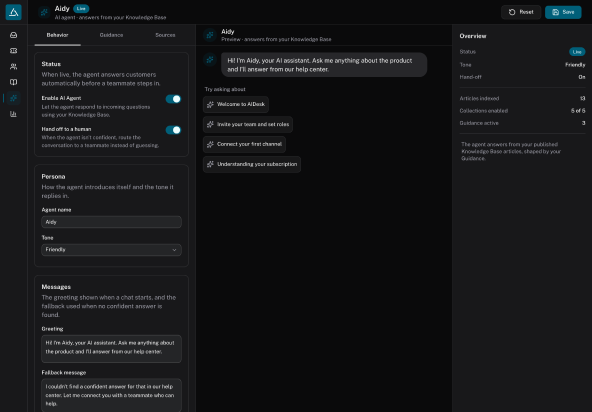The height and width of the screenshot is (412, 592).
Task: Switch to the Sources tab
Action: [x=165, y=35]
